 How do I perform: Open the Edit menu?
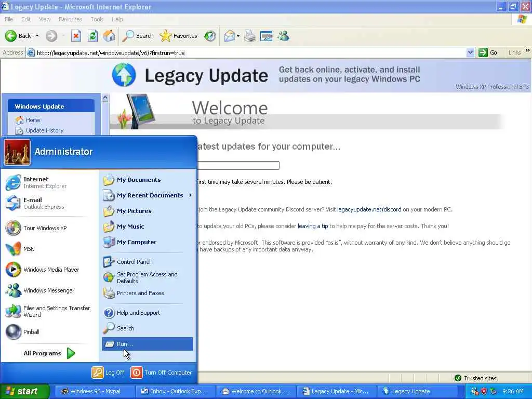tap(26, 19)
